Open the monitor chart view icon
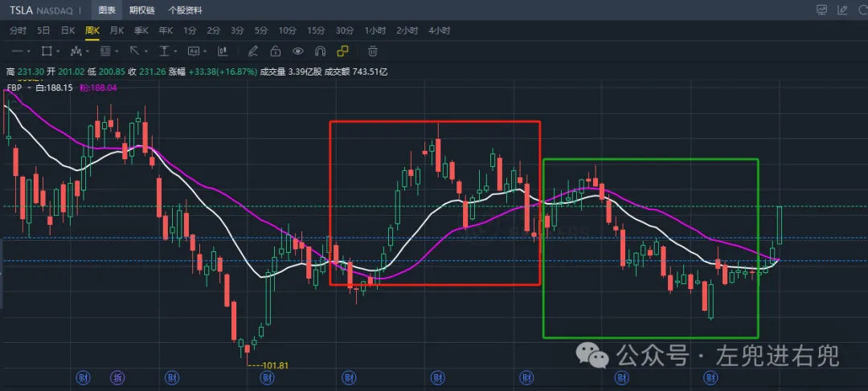The height and width of the screenshot is (391, 868). pyautogui.click(x=821, y=10)
